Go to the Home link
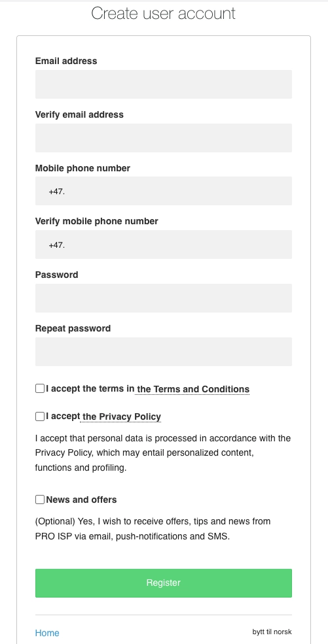The image size is (328, 644). point(47,633)
